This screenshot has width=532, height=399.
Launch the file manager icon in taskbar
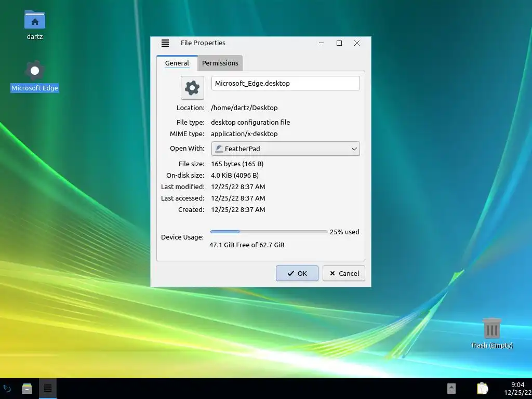(27, 389)
